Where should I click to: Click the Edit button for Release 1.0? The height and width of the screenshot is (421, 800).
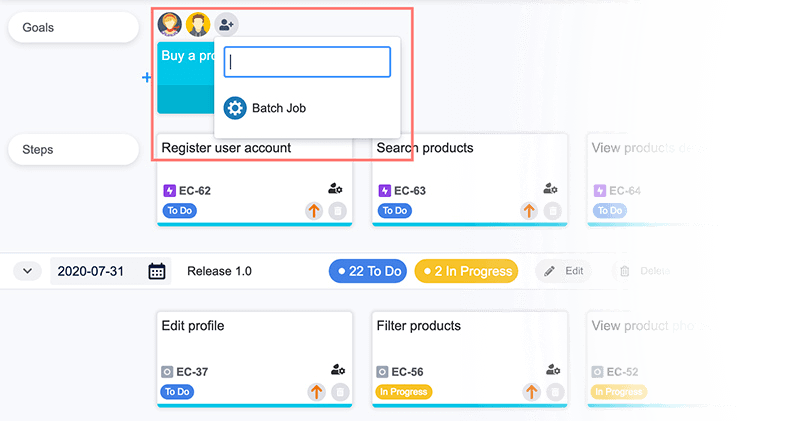(563, 271)
